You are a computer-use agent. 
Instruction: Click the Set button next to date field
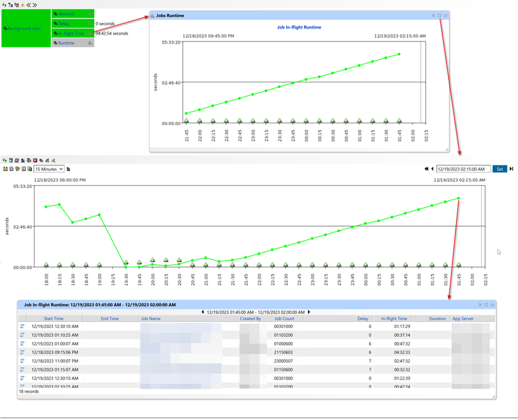coord(500,169)
